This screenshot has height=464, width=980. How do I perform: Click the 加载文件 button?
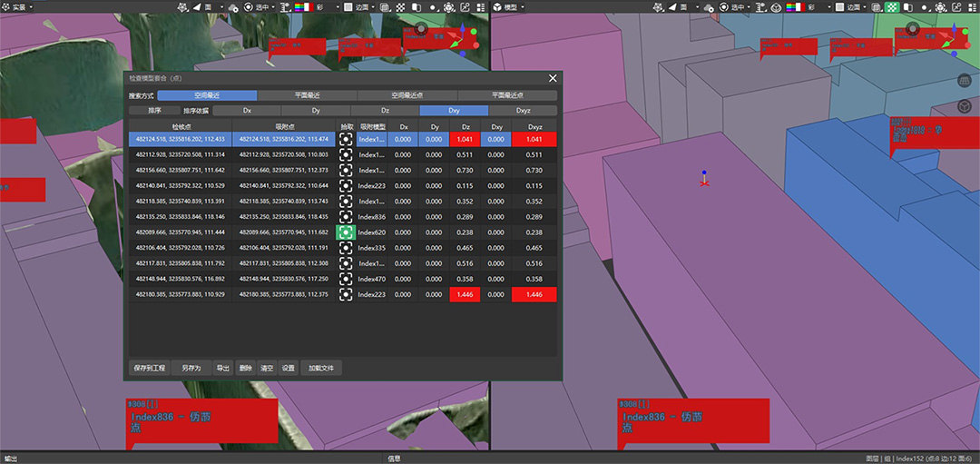tap(321, 368)
